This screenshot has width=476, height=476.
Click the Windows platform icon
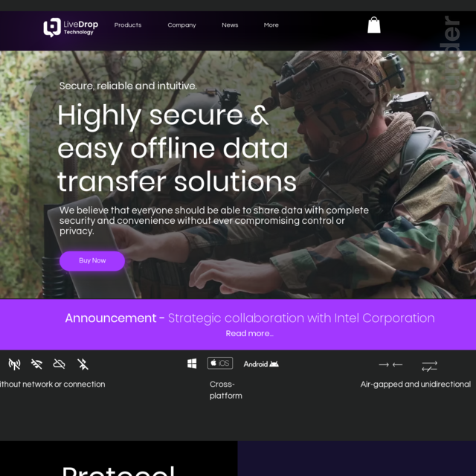(192, 364)
